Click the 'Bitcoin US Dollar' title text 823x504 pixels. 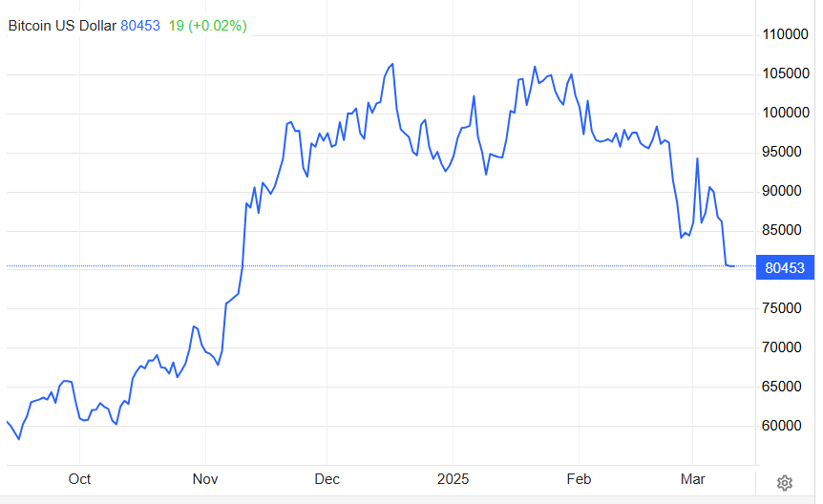pos(62,26)
